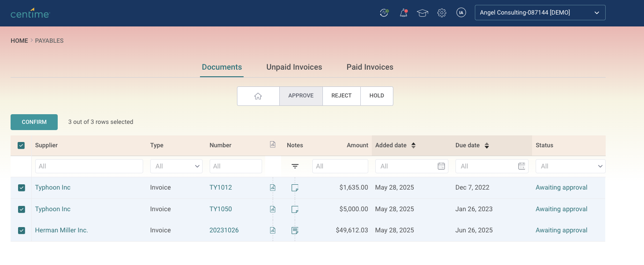This screenshot has width=644, height=265.
Task: Open invoice number 20231026
Action: pos(224,230)
